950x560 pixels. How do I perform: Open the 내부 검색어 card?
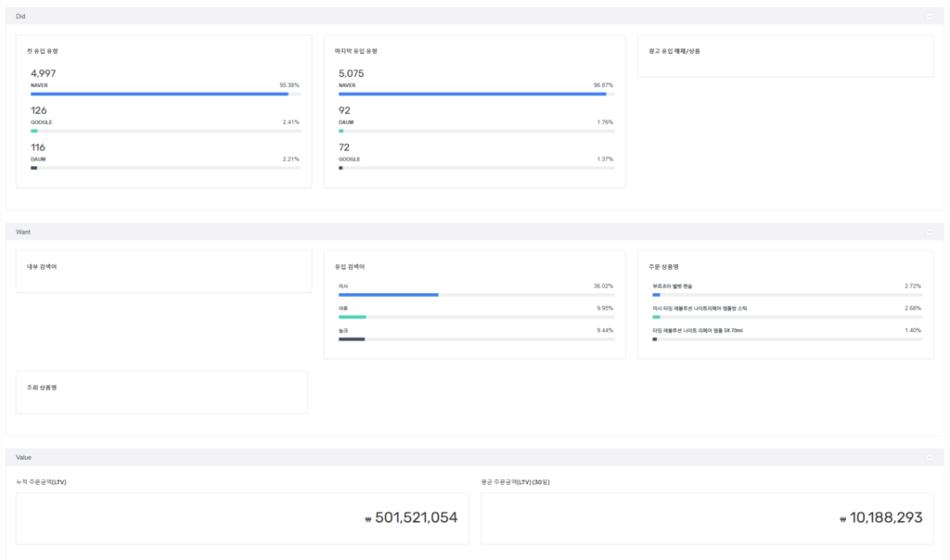(x=163, y=271)
